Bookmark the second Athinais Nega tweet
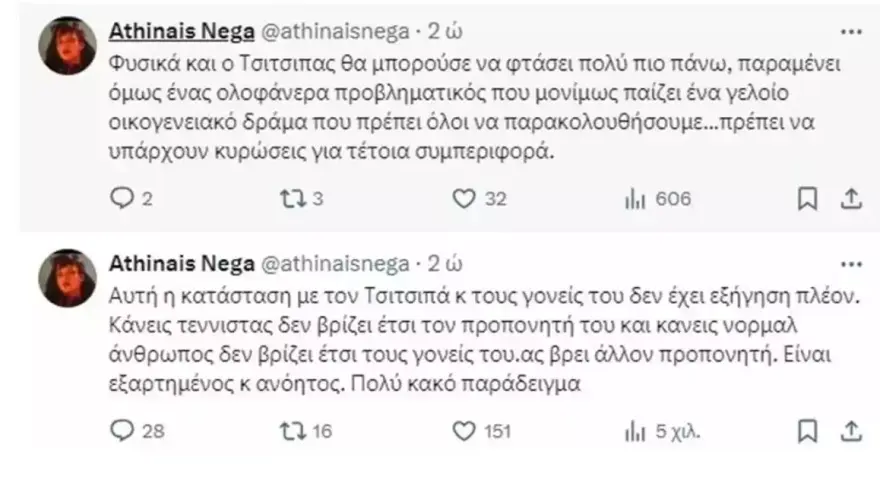Viewport: 880px width, 489px height. tap(807, 430)
